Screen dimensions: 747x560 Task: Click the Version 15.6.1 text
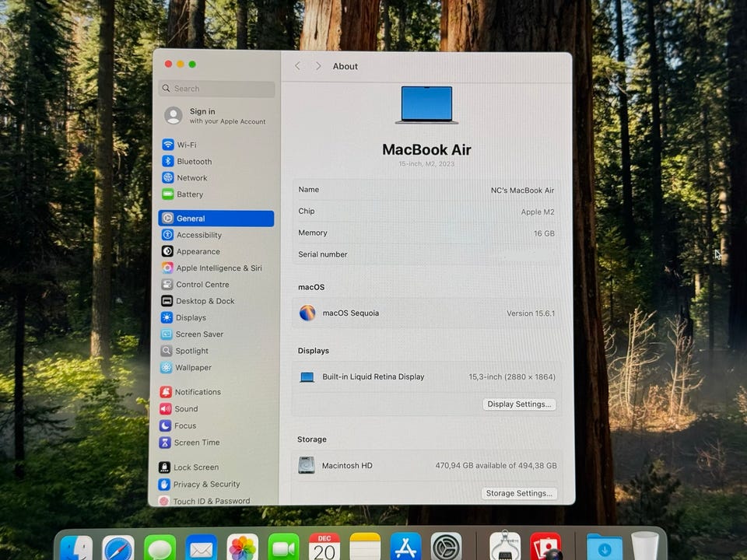pos(531,313)
